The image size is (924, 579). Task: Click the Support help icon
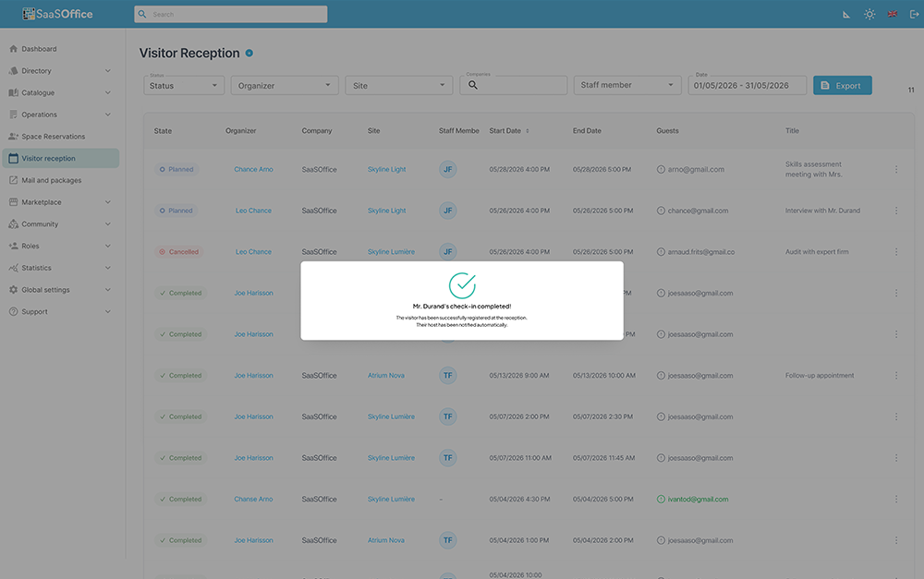pyautogui.click(x=13, y=311)
